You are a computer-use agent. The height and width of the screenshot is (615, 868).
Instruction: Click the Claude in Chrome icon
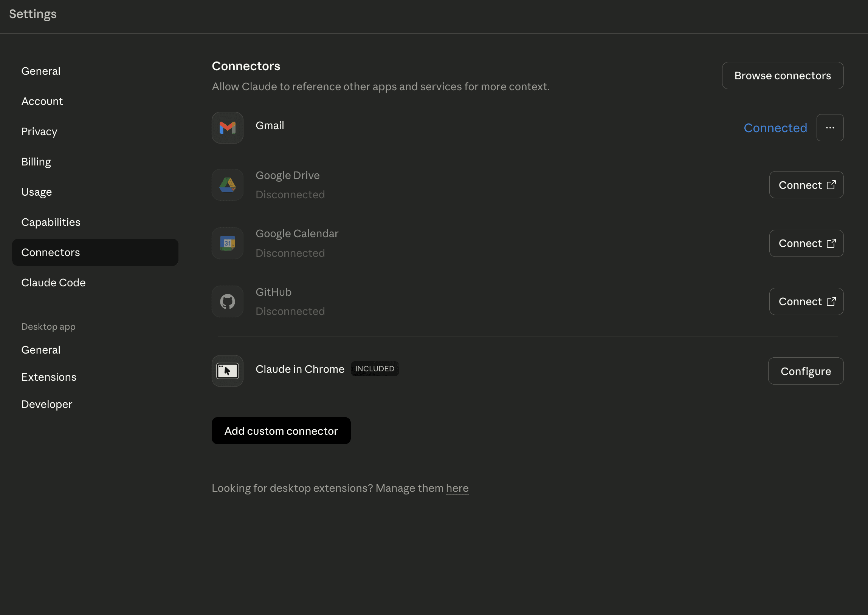tap(227, 371)
